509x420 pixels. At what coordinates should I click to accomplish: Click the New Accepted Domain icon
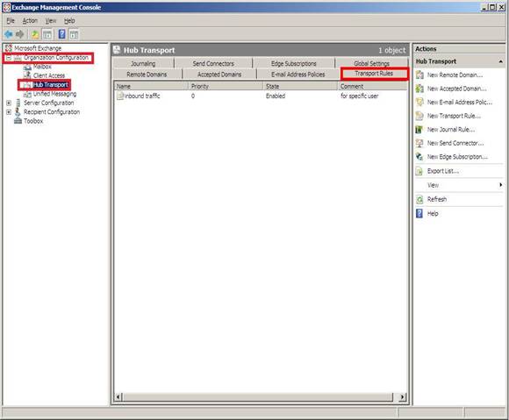pyautogui.click(x=419, y=89)
